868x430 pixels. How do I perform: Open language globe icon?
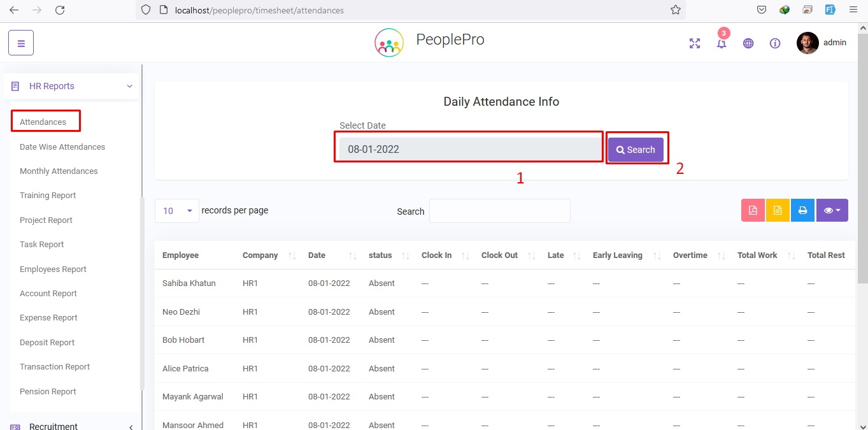click(x=748, y=43)
